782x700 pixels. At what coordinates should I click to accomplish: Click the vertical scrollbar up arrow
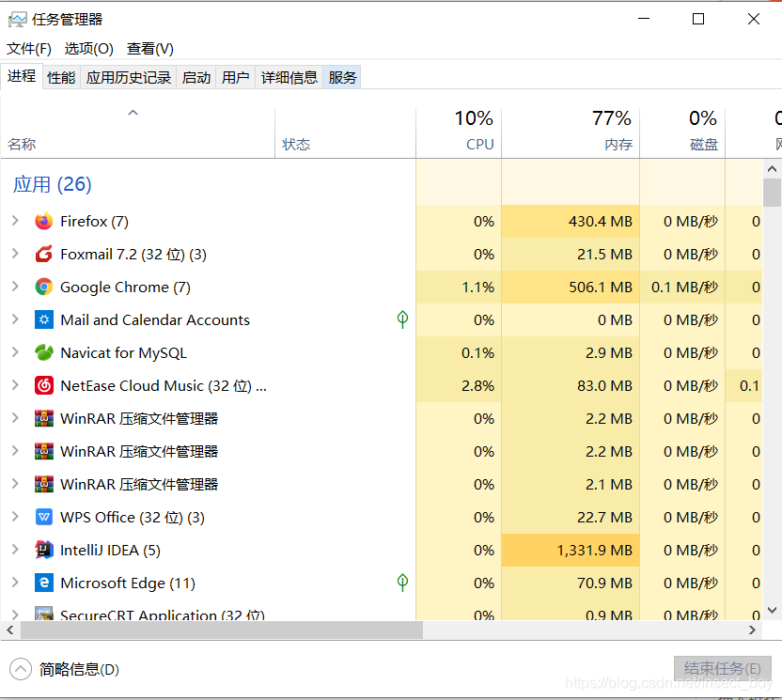pos(772,169)
